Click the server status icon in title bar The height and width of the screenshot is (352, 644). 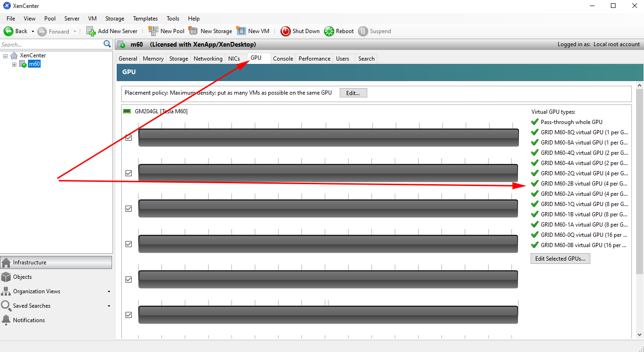(122, 45)
